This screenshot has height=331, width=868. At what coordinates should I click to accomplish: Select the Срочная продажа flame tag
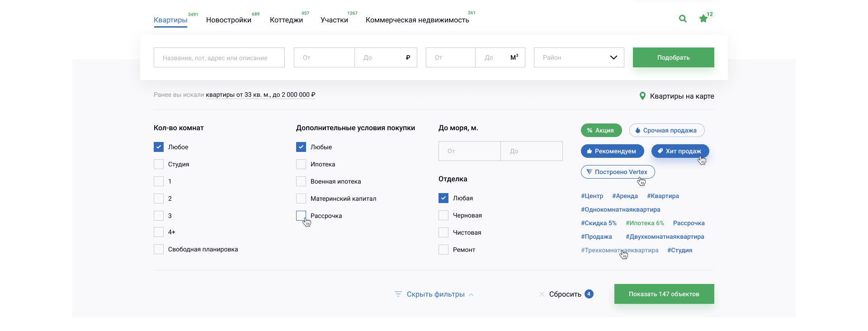pos(666,130)
